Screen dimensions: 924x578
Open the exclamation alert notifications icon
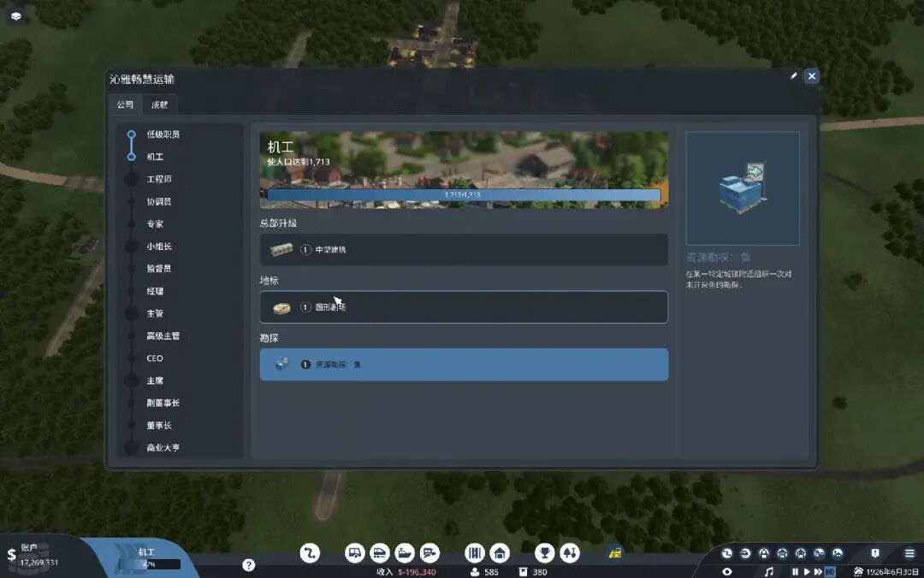tap(875, 552)
